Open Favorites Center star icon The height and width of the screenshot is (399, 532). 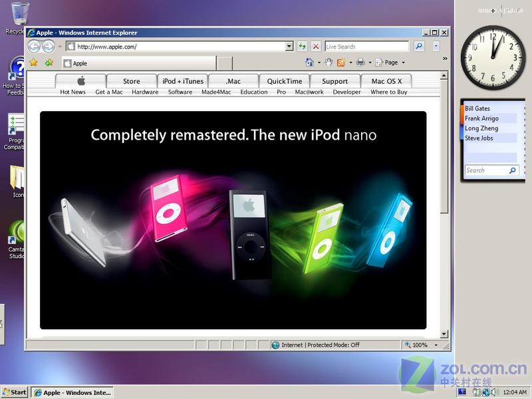34,63
